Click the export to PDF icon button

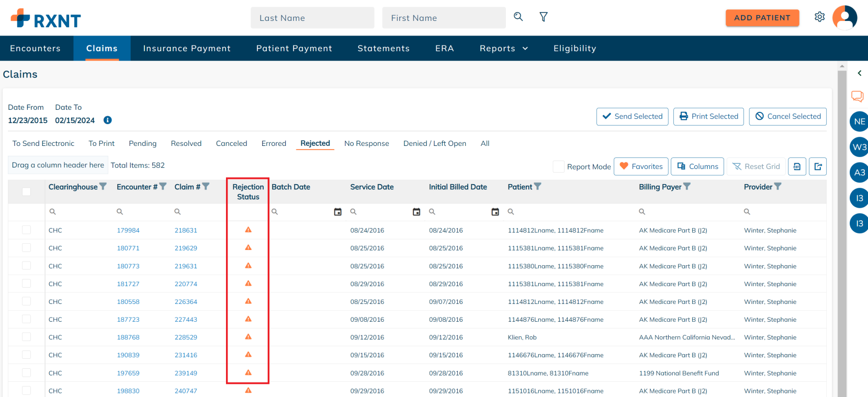coord(797,166)
